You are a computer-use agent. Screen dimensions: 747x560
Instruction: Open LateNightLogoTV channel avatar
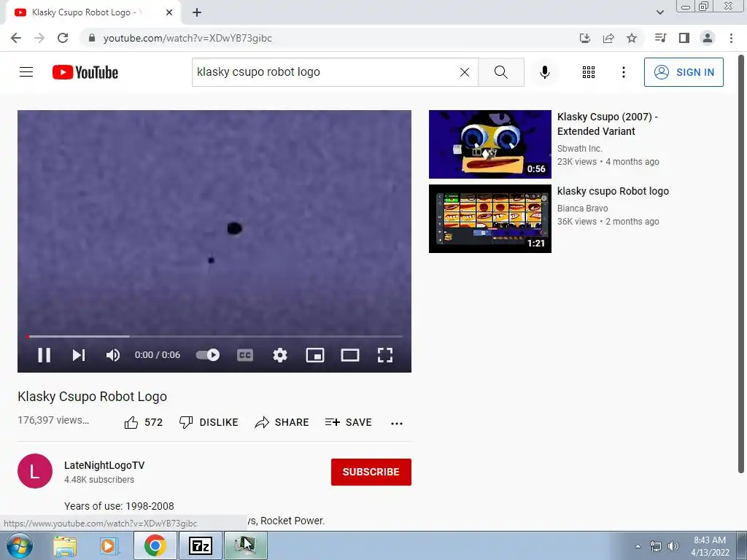35,471
